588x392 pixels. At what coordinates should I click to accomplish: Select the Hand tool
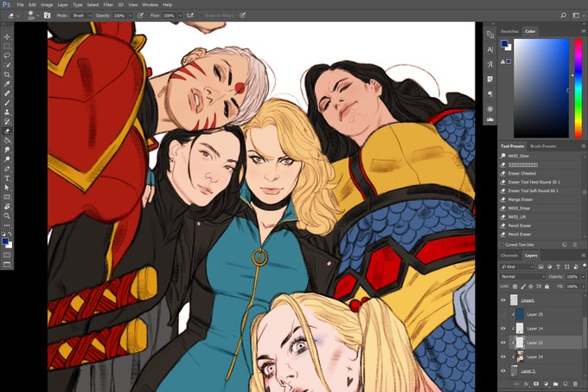(7, 207)
